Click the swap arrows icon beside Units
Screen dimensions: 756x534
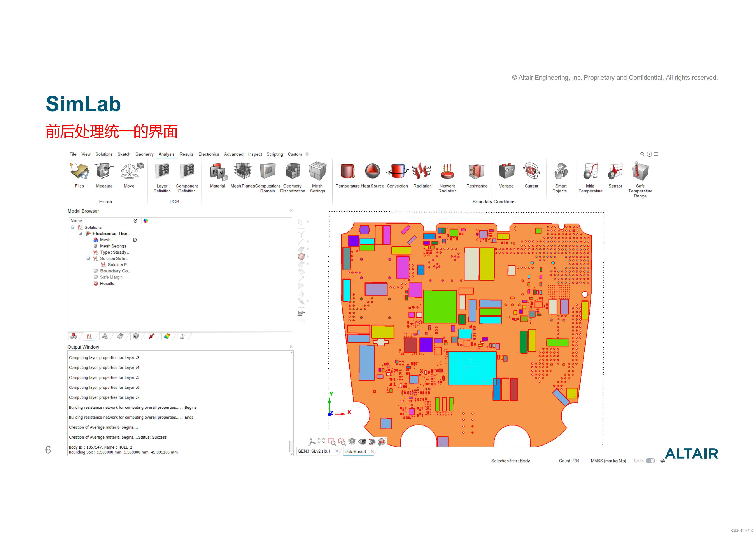662,461
